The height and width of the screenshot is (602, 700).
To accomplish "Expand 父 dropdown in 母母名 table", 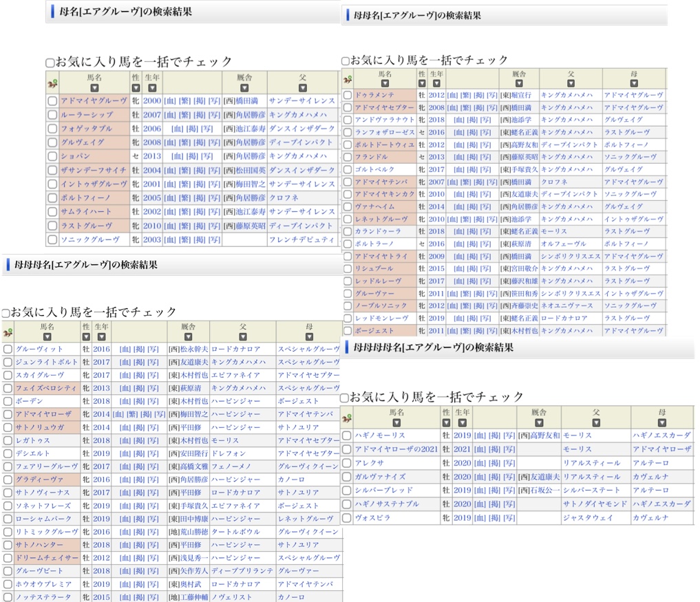I will (571, 83).
